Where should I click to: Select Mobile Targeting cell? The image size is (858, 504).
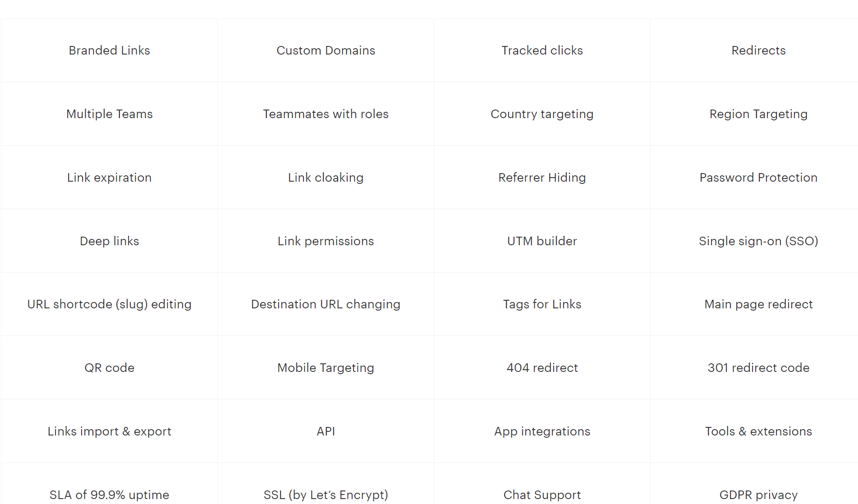point(326,368)
